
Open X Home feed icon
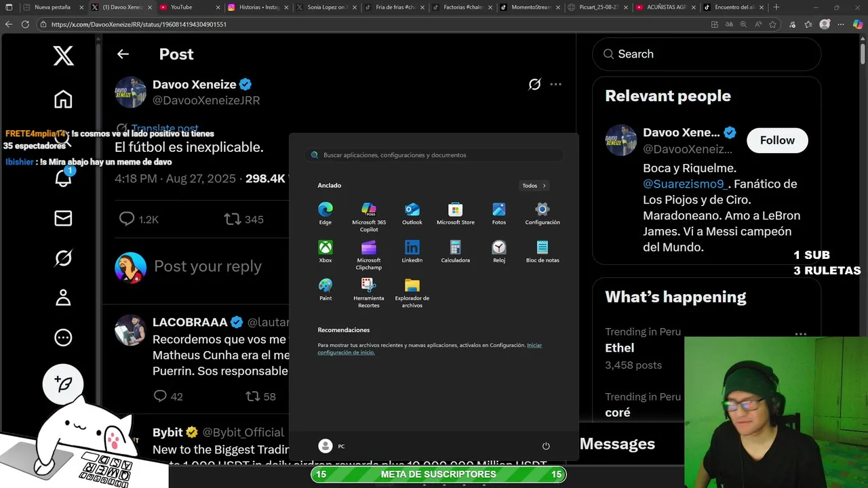pos(63,100)
